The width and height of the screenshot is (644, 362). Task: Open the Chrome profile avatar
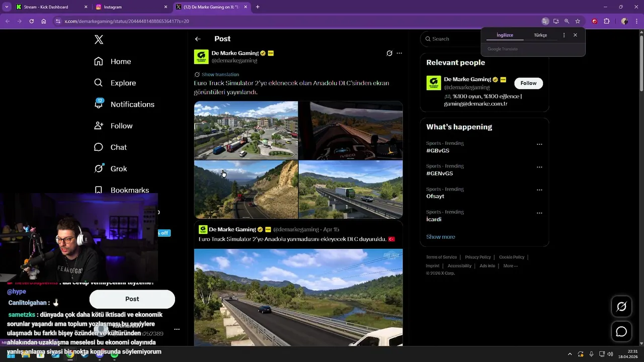click(624, 21)
